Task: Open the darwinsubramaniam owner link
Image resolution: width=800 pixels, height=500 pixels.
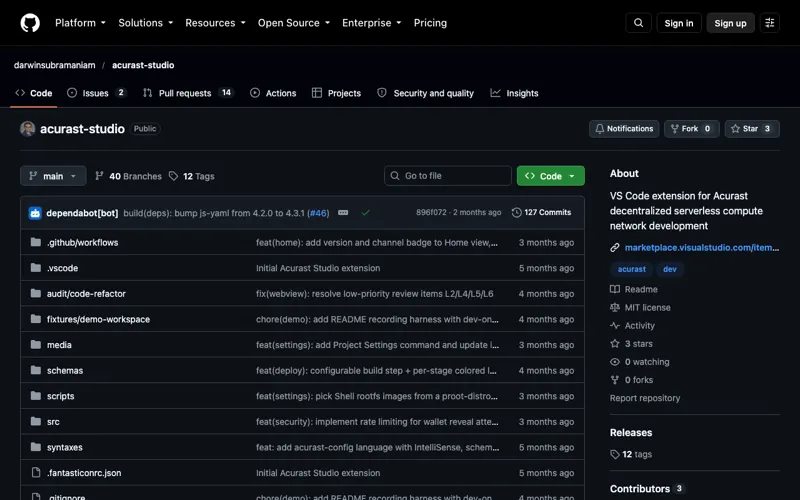Action: coord(55,65)
